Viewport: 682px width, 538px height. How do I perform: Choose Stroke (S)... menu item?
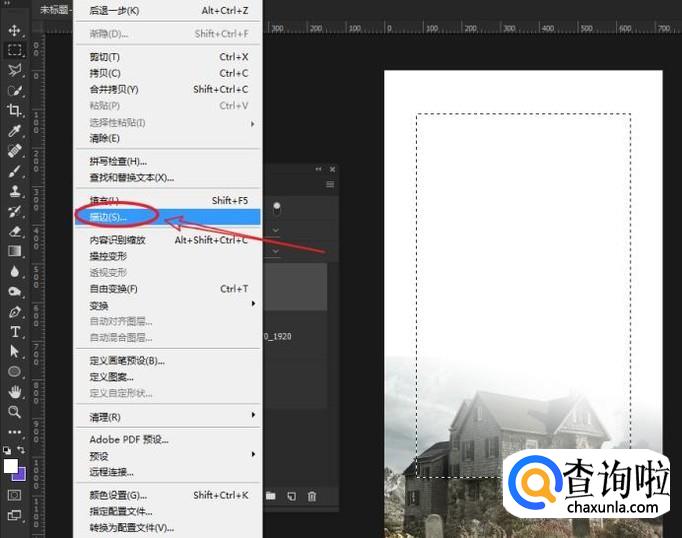click(168, 217)
